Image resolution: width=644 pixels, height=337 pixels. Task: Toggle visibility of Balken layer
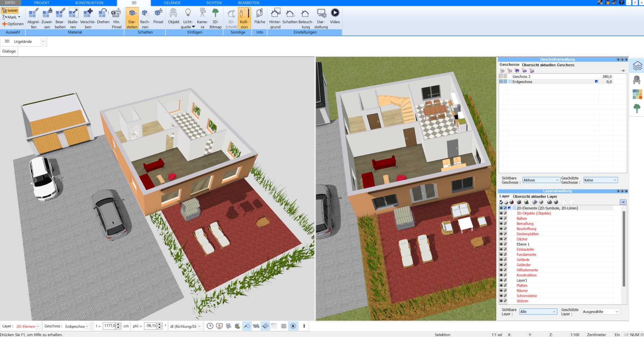[x=501, y=218]
